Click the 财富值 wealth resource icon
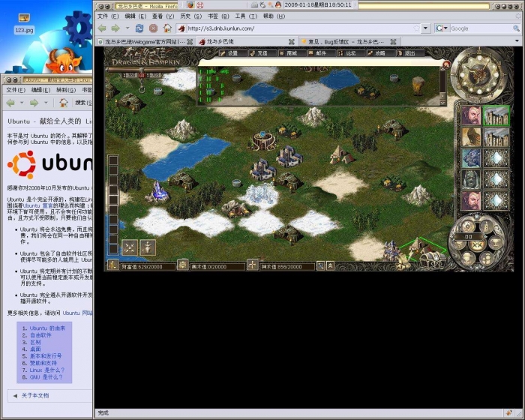 point(113,265)
